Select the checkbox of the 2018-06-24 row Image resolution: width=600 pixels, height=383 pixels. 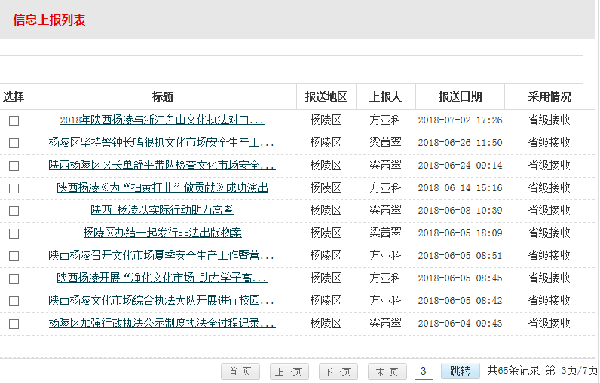click(x=14, y=166)
